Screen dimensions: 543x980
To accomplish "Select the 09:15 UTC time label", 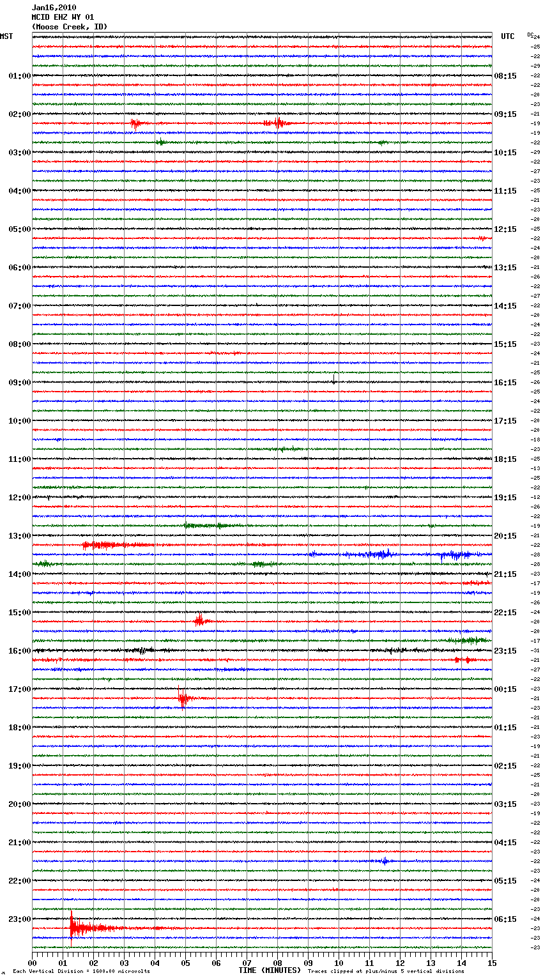I will pos(505,114).
